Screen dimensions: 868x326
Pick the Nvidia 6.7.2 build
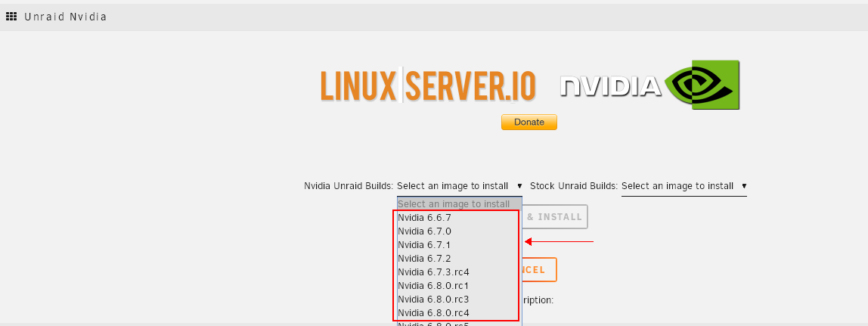point(460,259)
